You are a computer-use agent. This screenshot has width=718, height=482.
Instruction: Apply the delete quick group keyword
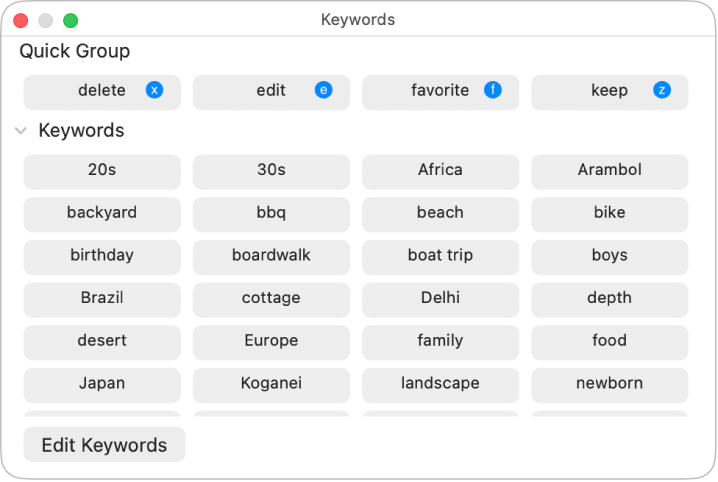point(101,91)
